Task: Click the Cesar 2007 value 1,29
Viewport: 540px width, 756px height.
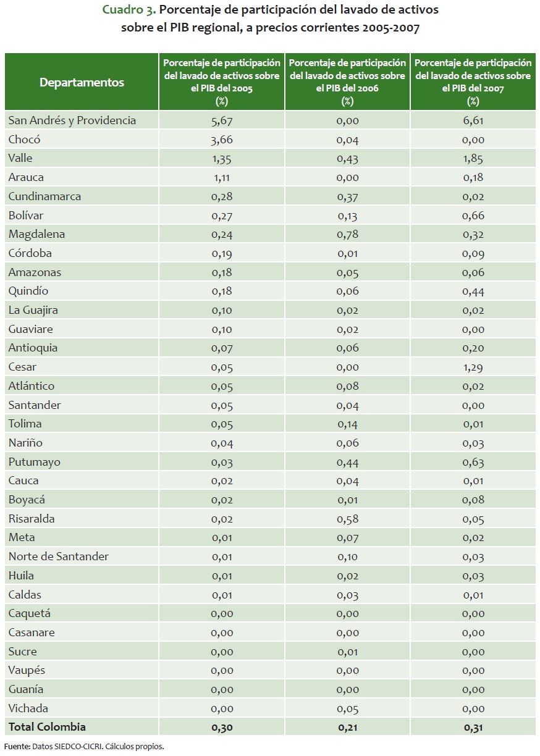Action: tap(473, 367)
